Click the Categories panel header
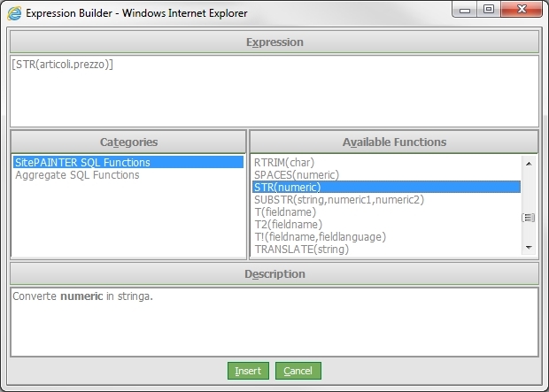This screenshot has height=392, width=549. pyautogui.click(x=129, y=142)
